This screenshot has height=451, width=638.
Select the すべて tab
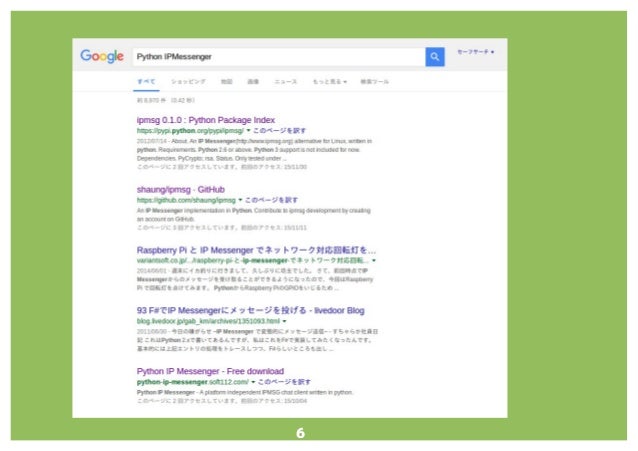[146, 81]
